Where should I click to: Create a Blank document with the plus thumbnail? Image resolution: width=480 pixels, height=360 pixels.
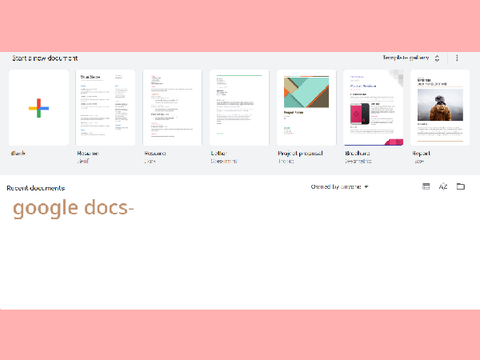tap(39, 108)
